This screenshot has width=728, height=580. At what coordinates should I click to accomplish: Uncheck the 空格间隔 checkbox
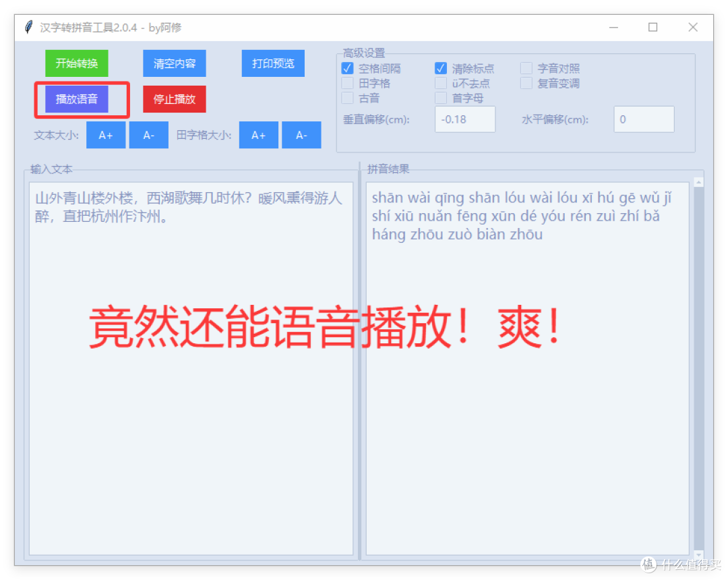coord(347,69)
